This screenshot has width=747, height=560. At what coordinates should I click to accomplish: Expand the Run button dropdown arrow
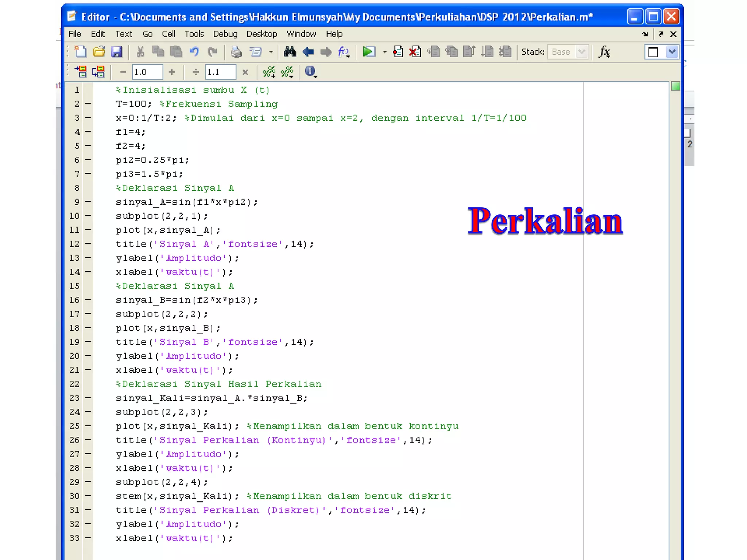[384, 52]
